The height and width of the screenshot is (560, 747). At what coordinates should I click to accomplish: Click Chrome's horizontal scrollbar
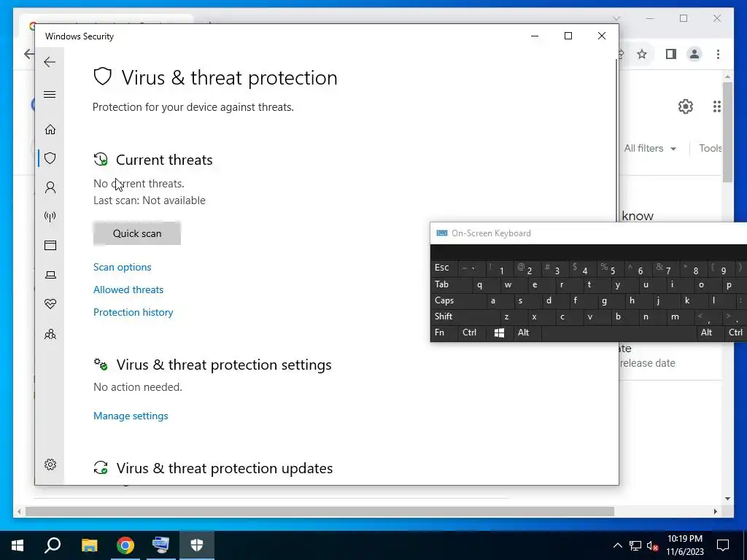(x=320, y=511)
